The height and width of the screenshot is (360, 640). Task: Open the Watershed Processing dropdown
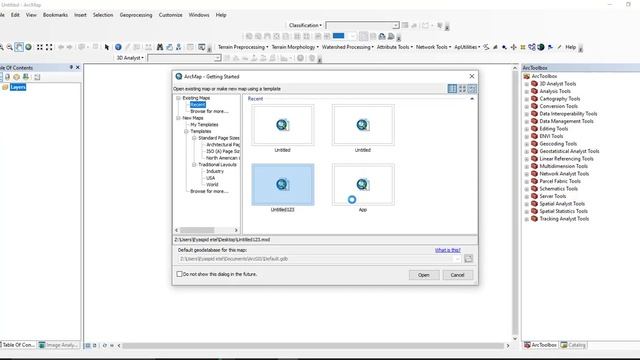pyautogui.click(x=347, y=47)
